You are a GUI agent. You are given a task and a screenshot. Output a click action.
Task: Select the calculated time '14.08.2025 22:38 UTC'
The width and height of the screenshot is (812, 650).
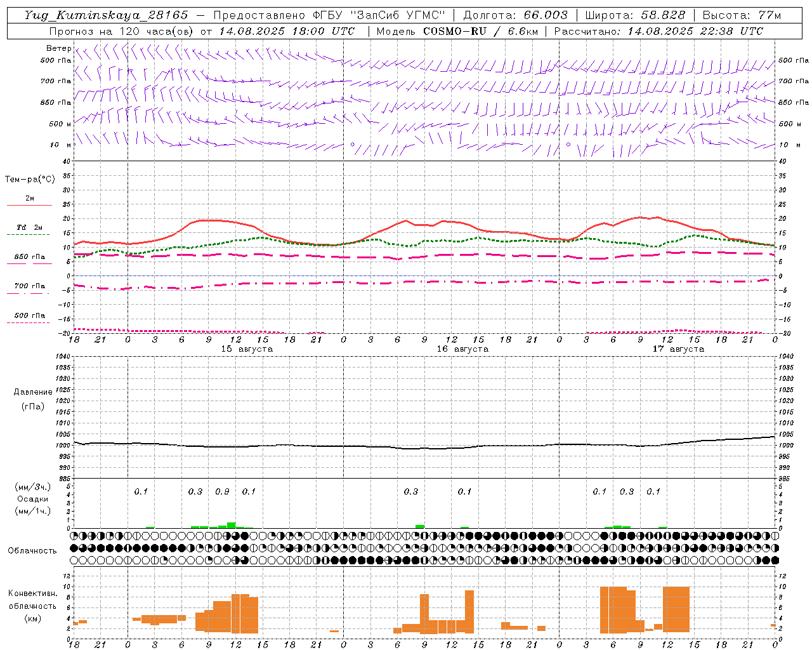pyautogui.click(x=695, y=31)
